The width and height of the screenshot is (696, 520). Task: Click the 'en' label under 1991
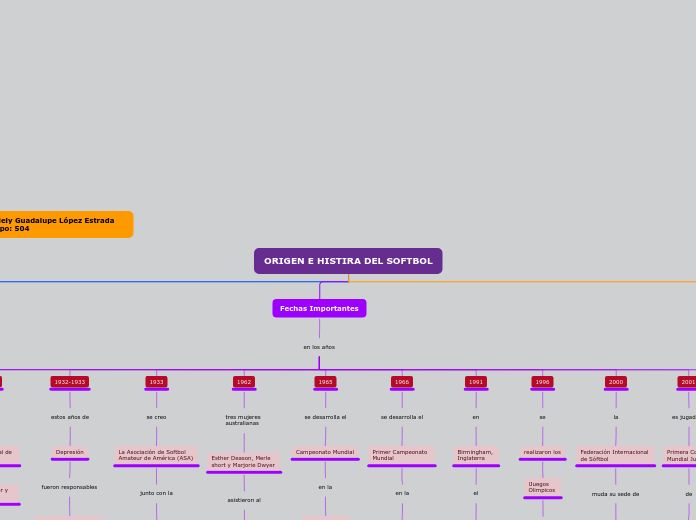476,417
